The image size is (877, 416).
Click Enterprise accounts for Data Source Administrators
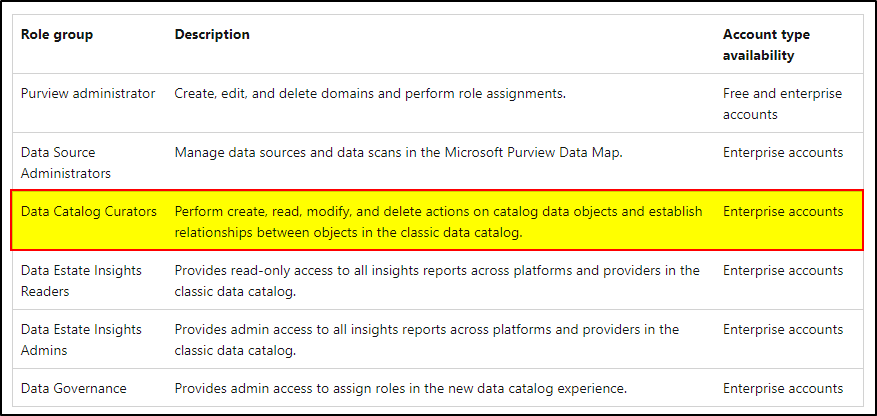pyautogui.click(x=783, y=153)
